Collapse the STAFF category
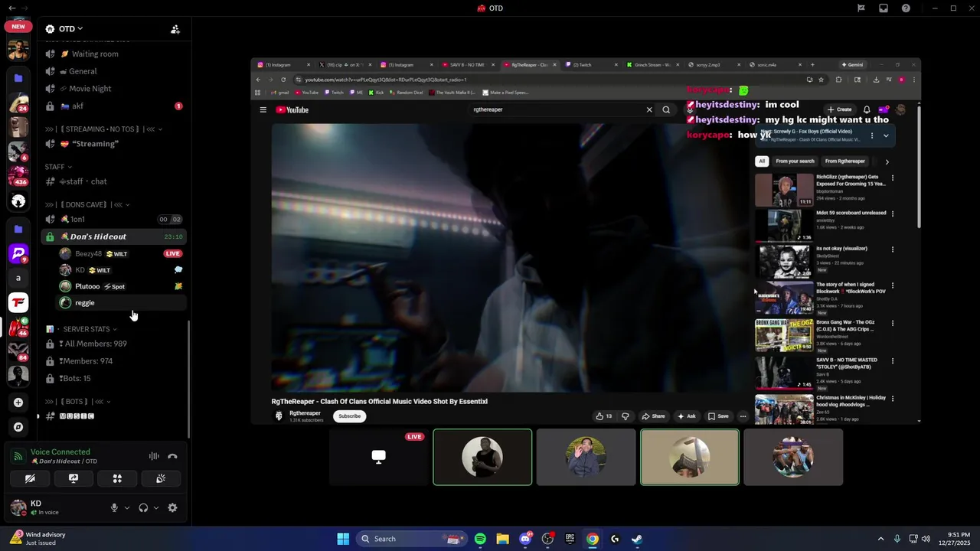The width and height of the screenshot is (980, 551). 58,167
